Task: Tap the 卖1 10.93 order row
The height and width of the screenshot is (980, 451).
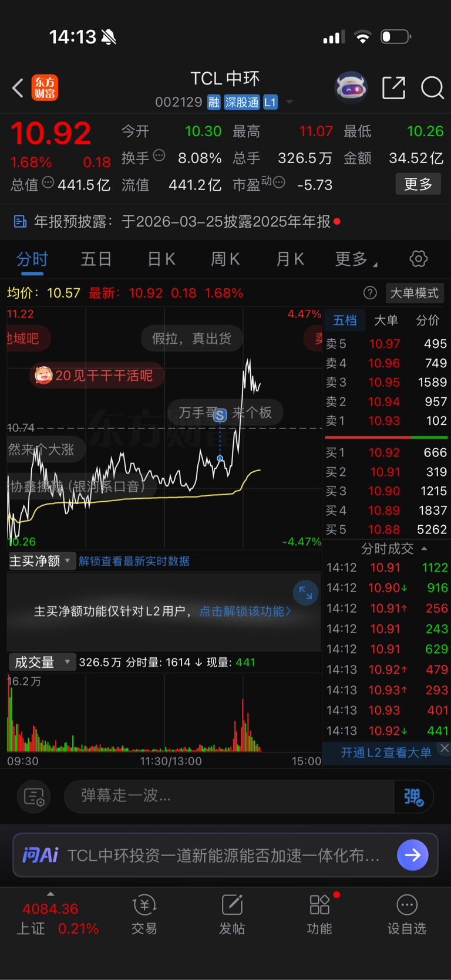Action: tap(386, 421)
